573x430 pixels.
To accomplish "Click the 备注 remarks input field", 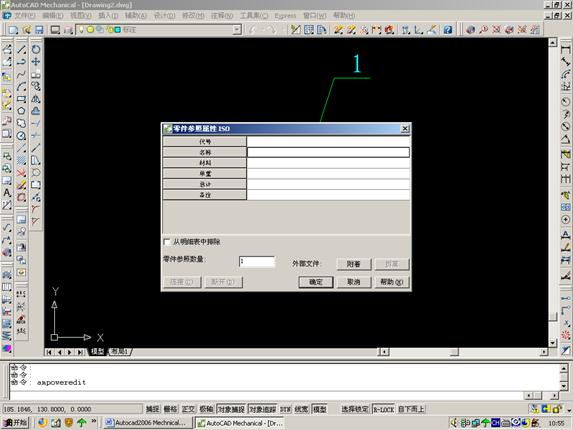I will pyautogui.click(x=328, y=195).
